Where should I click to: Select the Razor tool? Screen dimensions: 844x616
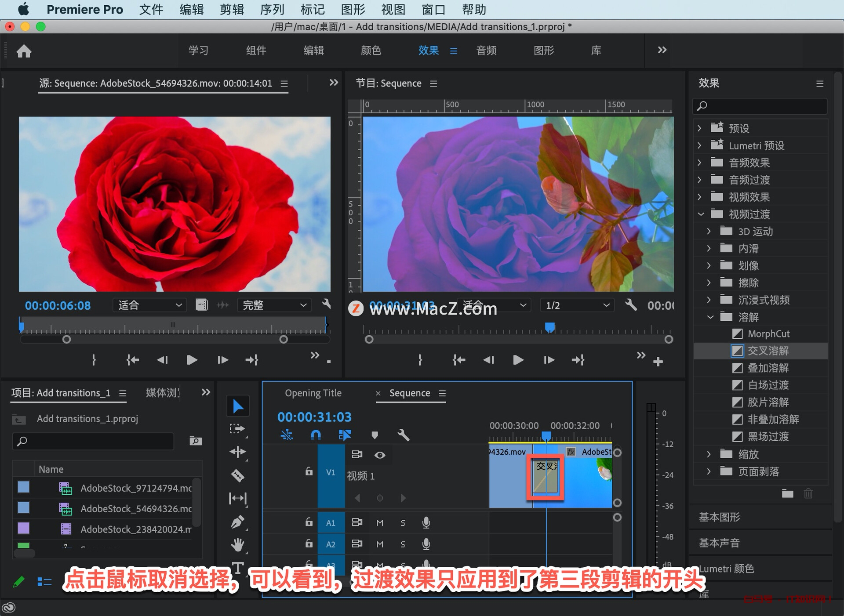tap(237, 475)
